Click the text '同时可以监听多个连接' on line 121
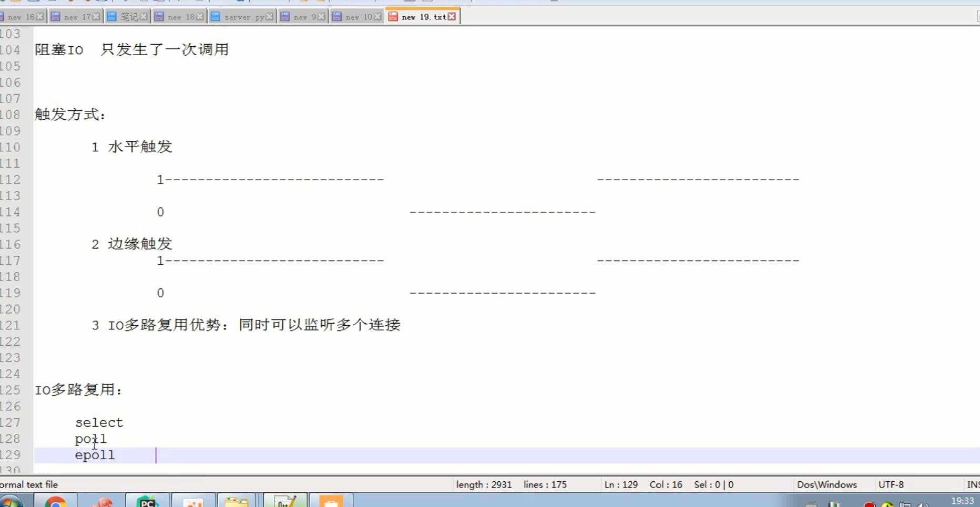 pyautogui.click(x=320, y=325)
